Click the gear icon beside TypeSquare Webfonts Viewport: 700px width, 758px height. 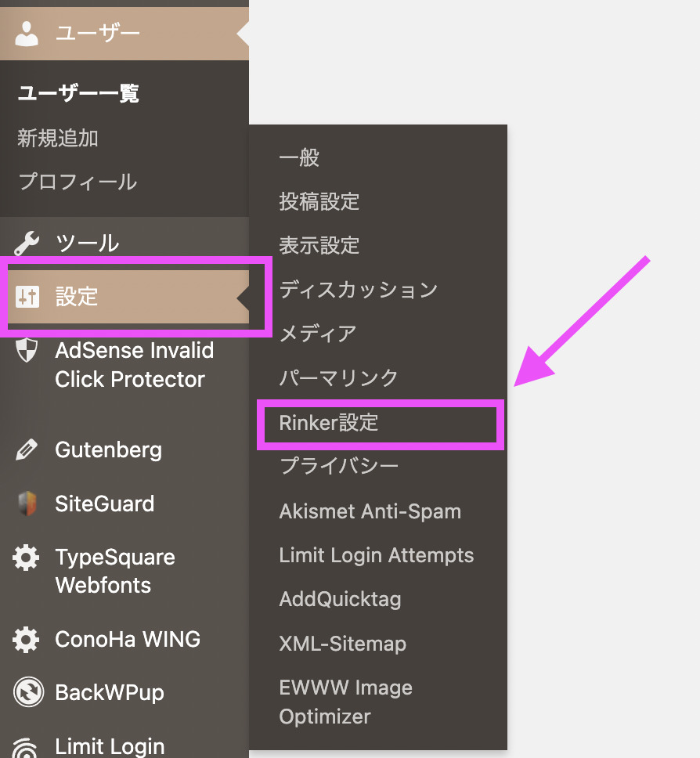pos(26,558)
